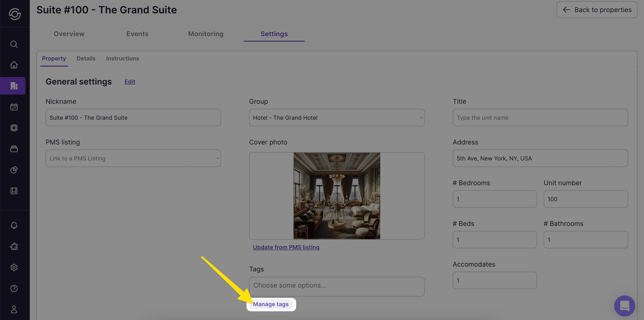Image resolution: width=644 pixels, height=320 pixels.
Task: Launch the chat support bubble
Action: [624, 306]
